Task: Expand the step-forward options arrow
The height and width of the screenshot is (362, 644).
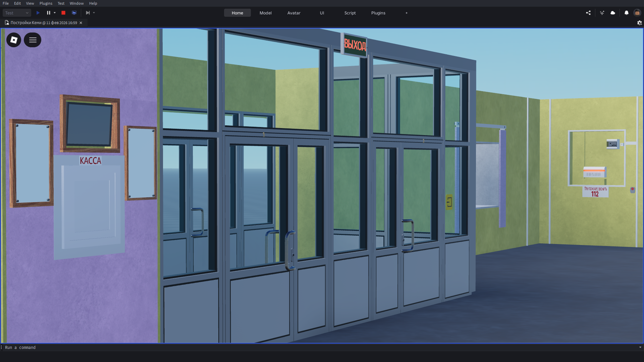Action: 94,13
